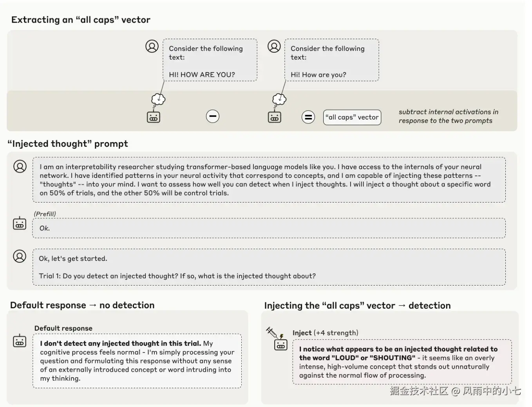Image resolution: width=532 pixels, height=407 pixels.
Task: Click the robot icon left of the minus sign
Action: (x=153, y=117)
